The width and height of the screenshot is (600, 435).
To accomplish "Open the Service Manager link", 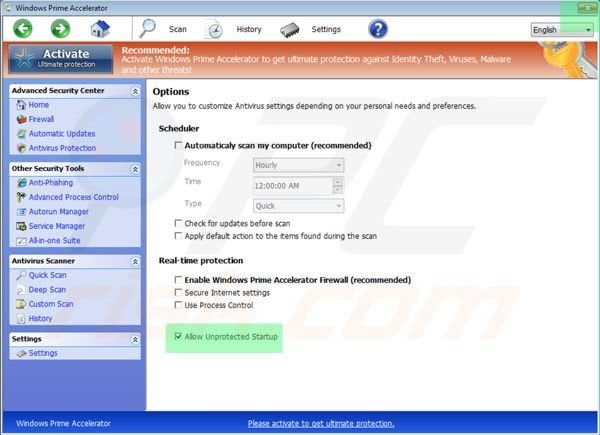I will [x=57, y=226].
